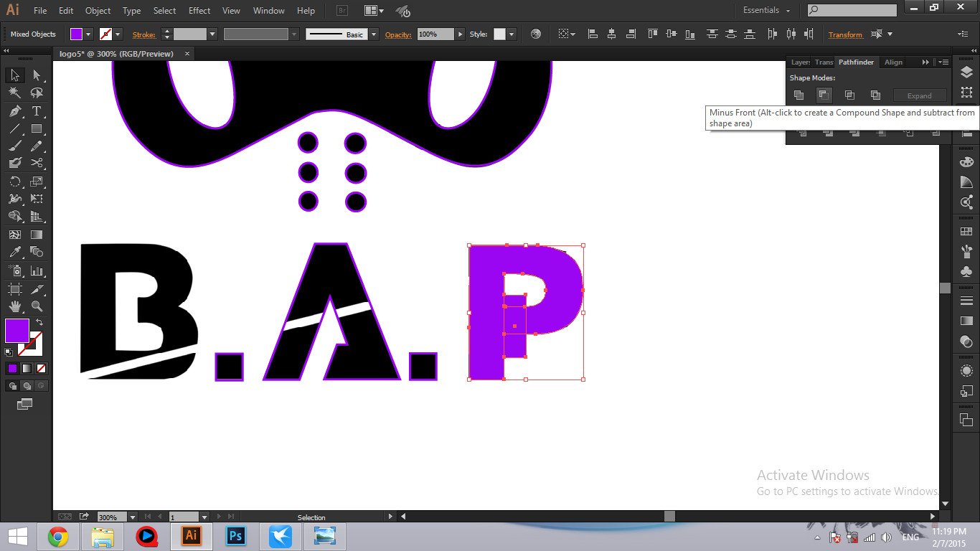
Task: Open the stroke color dropdown arrow
Action: pos(118,34)
